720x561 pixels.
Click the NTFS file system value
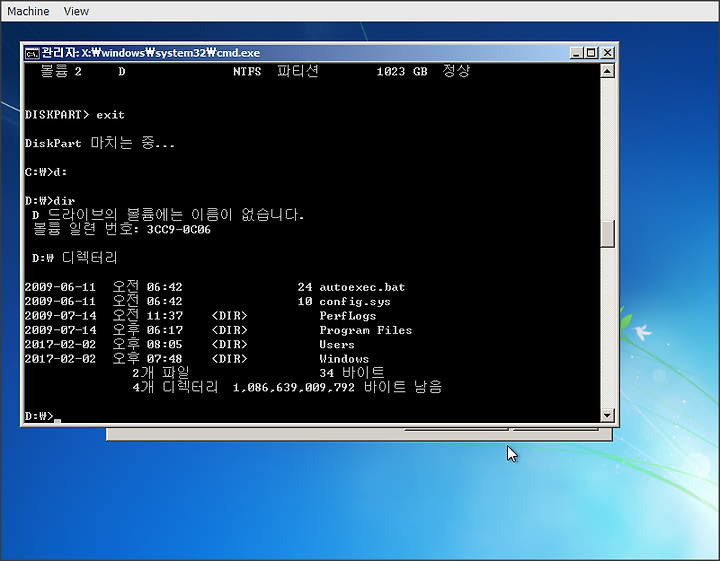247,72
